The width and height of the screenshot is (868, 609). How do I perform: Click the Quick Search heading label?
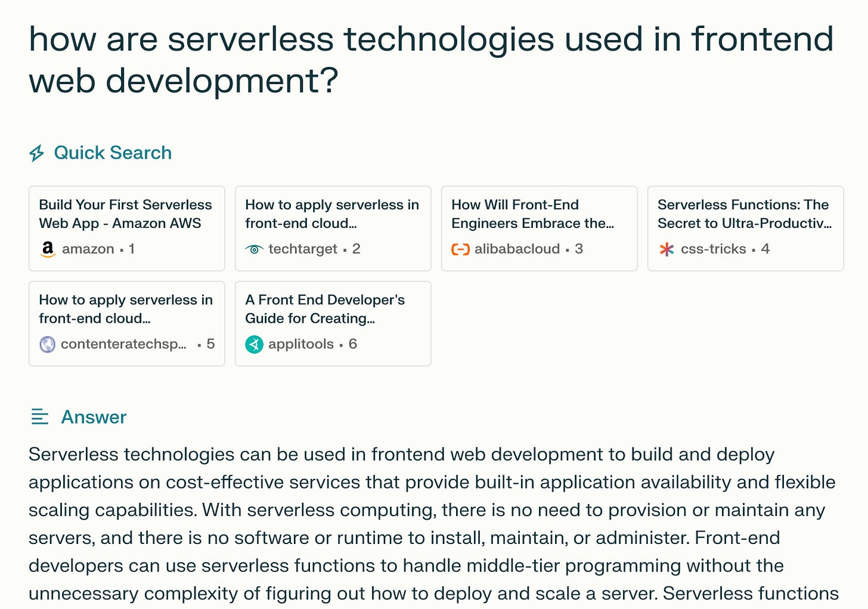(113, 153)
